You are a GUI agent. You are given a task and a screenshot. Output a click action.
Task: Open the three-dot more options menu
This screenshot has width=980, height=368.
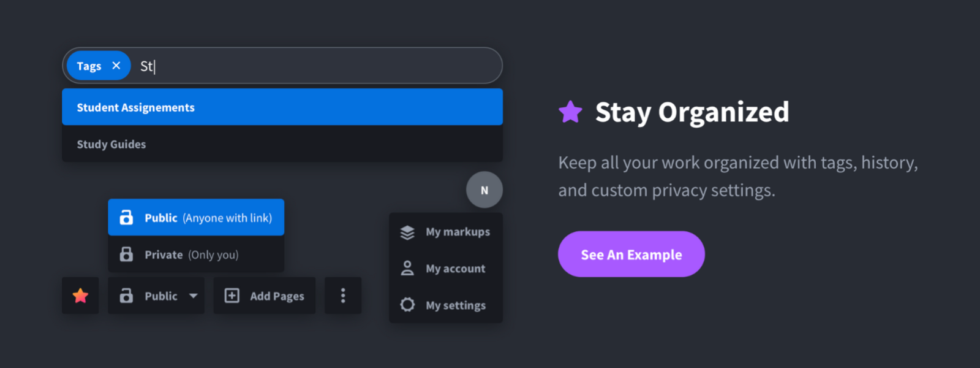point(343,296)
